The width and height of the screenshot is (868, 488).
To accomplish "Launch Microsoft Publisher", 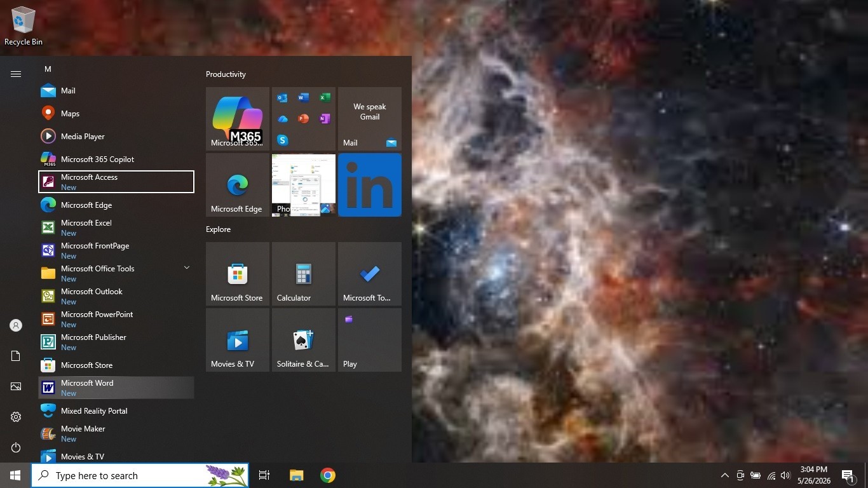I will pos(116,342).
